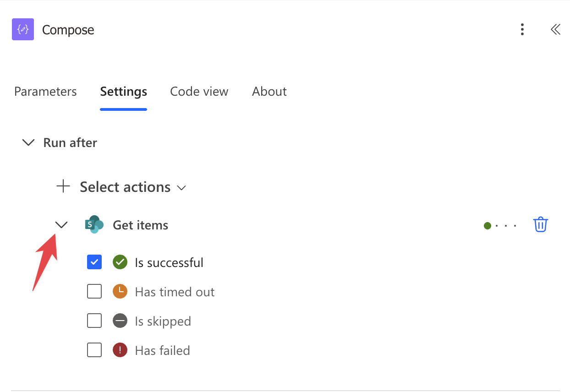Click green checkmark Is successful status icon
The image size is (570, 392).
click(x=120, y=262)
